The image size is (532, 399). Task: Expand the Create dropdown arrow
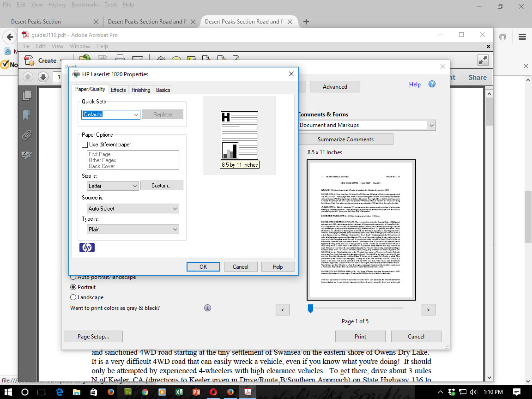coord(61,61)
